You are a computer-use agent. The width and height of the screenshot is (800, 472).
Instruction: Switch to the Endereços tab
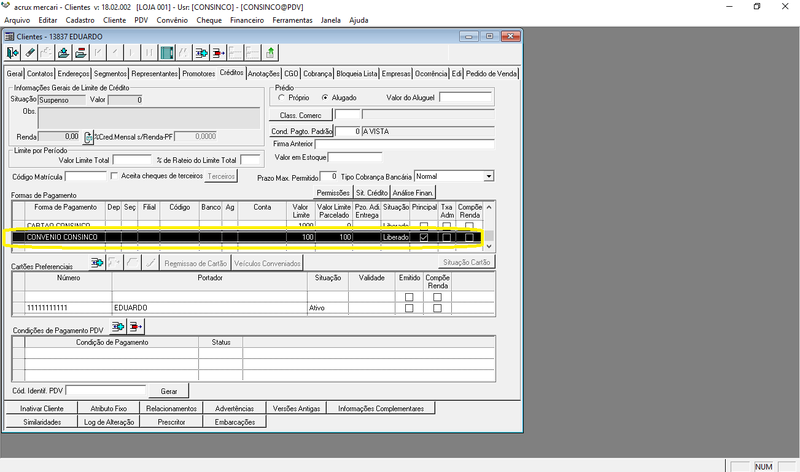point(74,73)
